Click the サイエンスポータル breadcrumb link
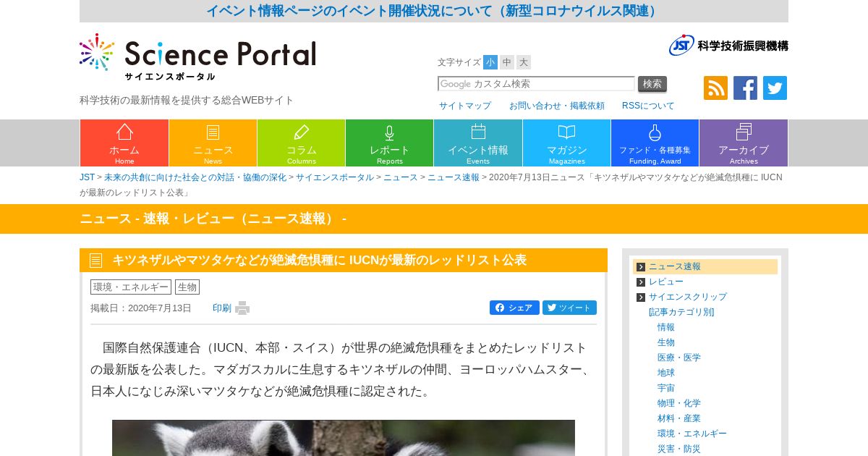Image resolution: width=868 pixels, height=456 pixels. (335, 177)
